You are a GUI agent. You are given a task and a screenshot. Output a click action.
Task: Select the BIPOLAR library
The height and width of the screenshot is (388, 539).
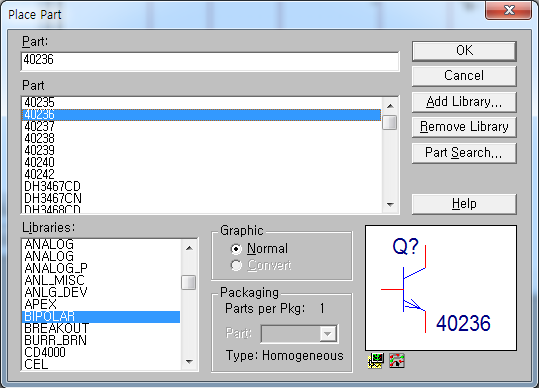[101, 317]
